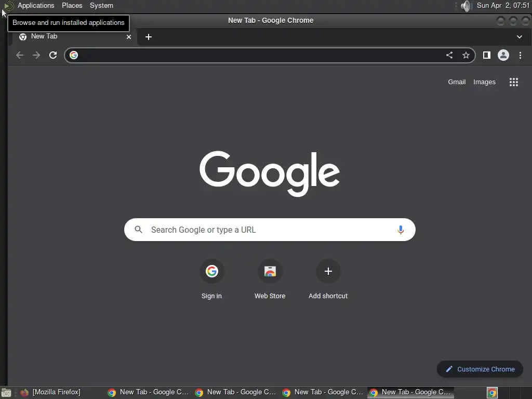
Task: Add a new shortcut tile
Action: pyautogui.click(x=328, y=280)
